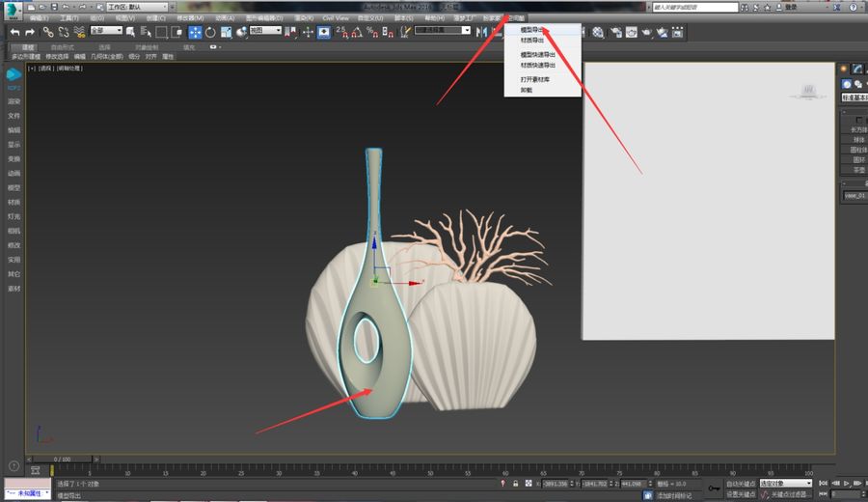The width and height of the screenshot is (868, 502).
Task: Open the named selection sets dropdown
Action: pos(443,31)
